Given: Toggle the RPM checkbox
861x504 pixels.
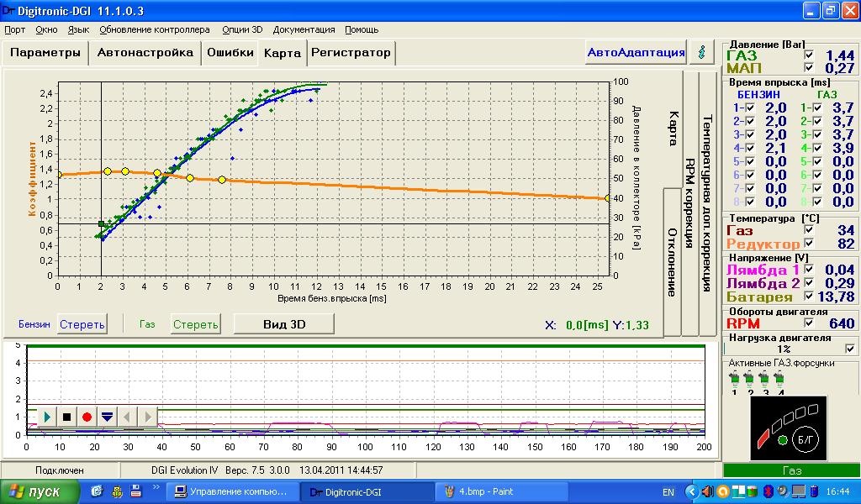Looking at the screenshot, I should [x=808, y=323].
